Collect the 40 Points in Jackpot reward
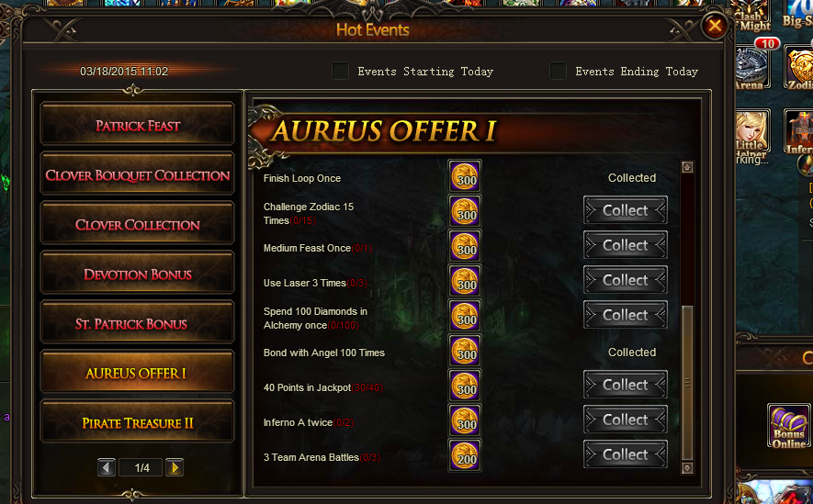 [626, 385]
